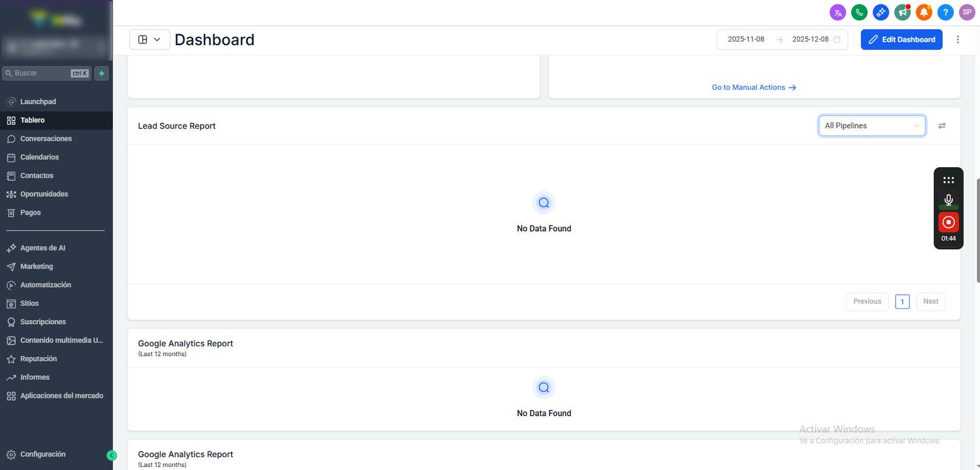Collapse the sidebar with the green arrow
Viewport: 980px width, 470px height.
click(111, 455)
